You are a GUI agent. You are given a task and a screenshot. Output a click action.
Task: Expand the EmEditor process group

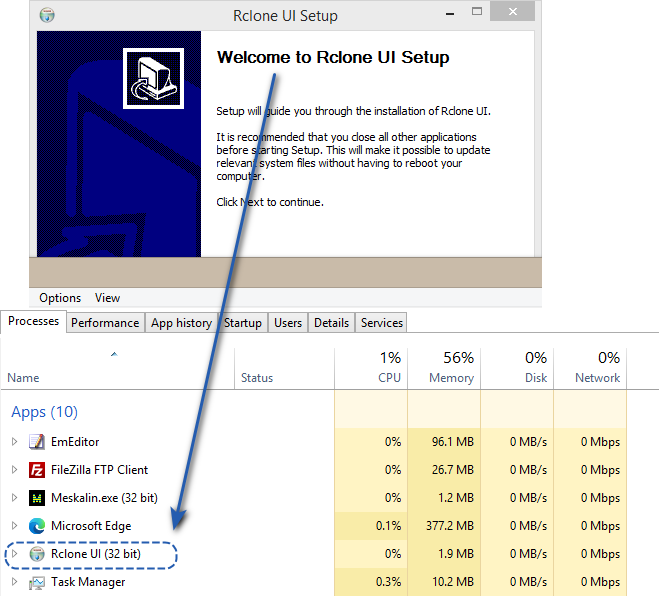coord(14,442)
